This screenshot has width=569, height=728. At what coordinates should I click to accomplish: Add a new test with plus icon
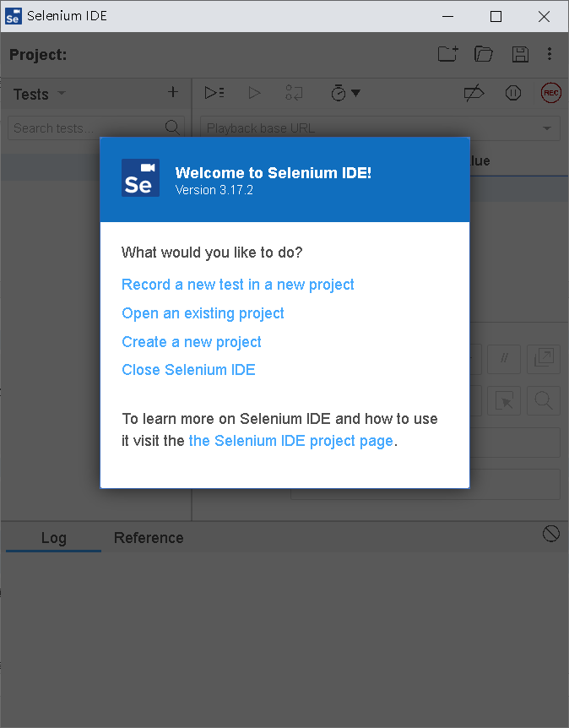point(173,93)
